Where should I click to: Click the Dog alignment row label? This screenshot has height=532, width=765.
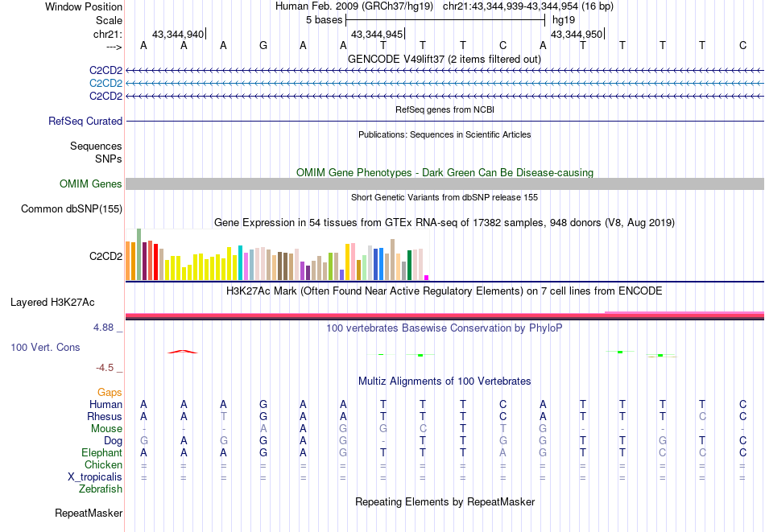click(x=114, y=441)
